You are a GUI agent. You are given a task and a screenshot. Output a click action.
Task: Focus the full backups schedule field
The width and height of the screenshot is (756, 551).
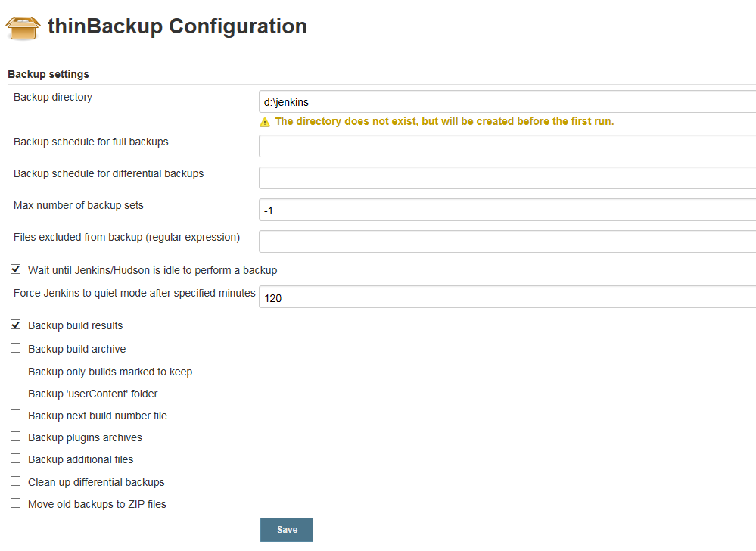tap(507, 146)
